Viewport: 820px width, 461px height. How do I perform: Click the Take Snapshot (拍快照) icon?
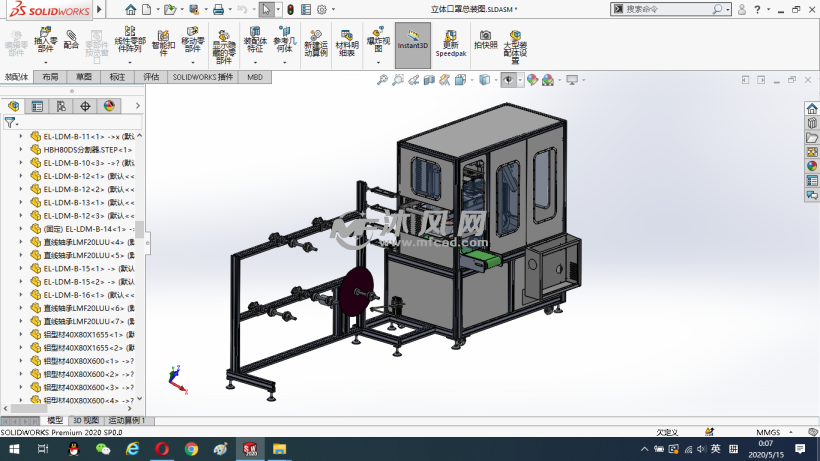(485, 40)
